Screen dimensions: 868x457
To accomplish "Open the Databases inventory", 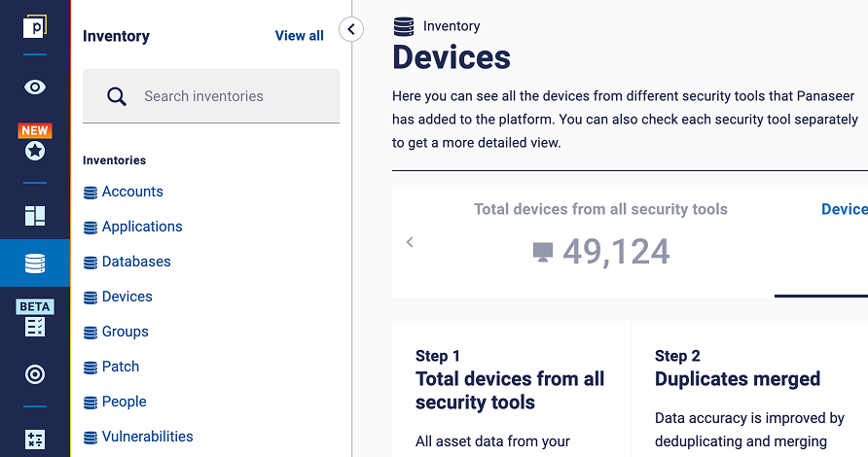I will [x=127, y=262].
